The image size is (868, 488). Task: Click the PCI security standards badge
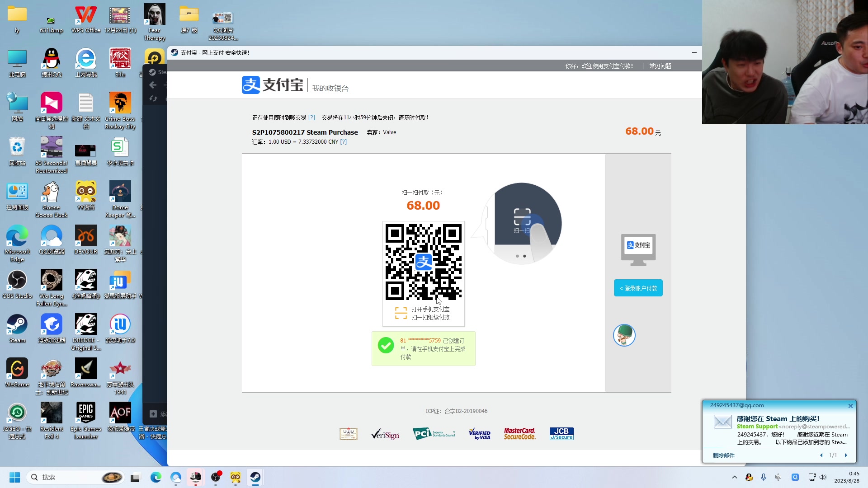(x=434, y=434)
